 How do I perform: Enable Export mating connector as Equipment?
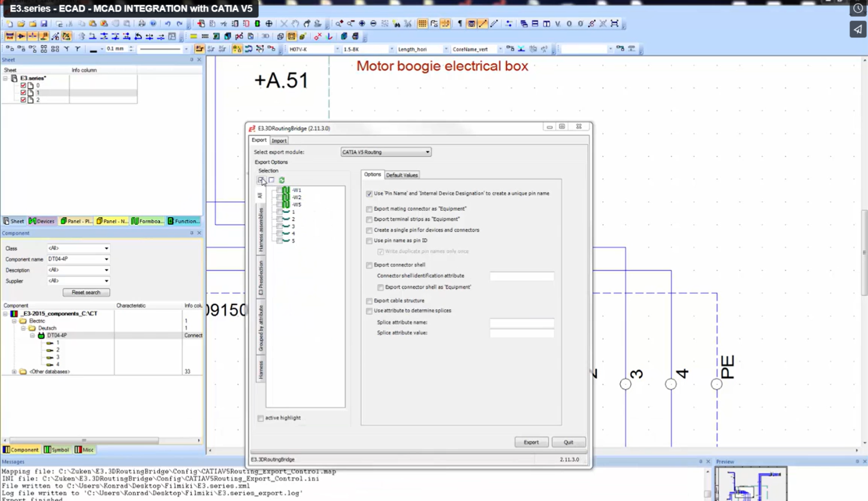coord(369,209)
